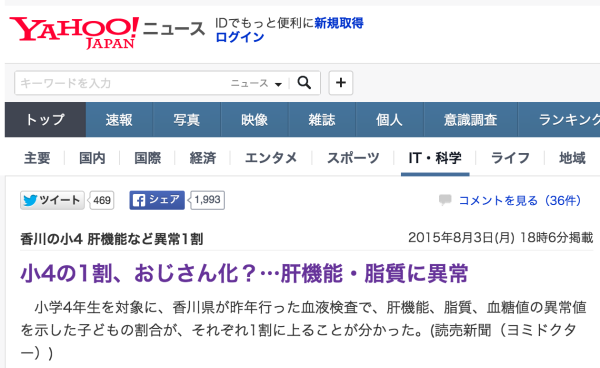Screen dimensions: 600x368
Task: Open the 個人 tab
Action: [x=389, y=120]
